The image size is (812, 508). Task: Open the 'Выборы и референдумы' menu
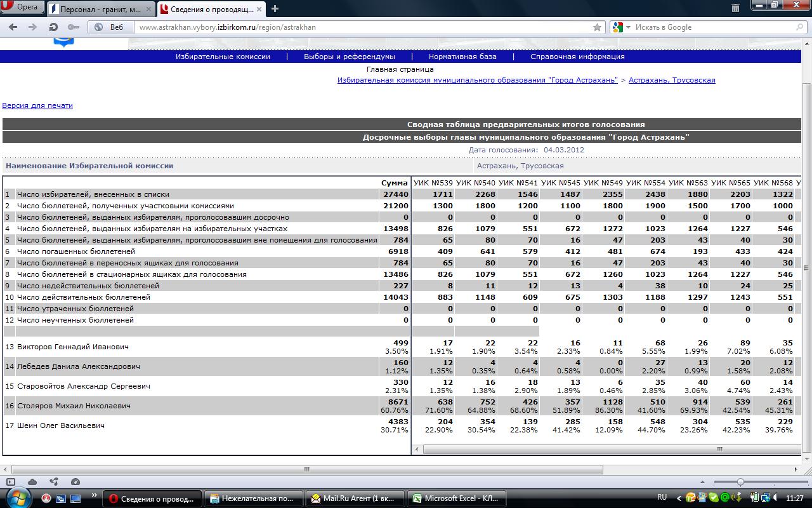350,57
